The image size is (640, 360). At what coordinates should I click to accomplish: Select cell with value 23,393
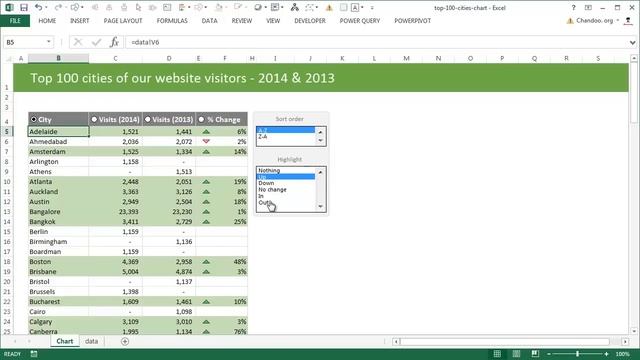116,211
